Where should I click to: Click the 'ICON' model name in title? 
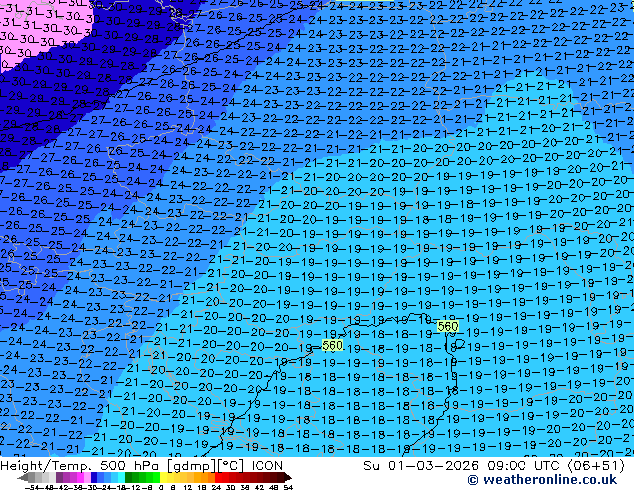click(267, 466)
